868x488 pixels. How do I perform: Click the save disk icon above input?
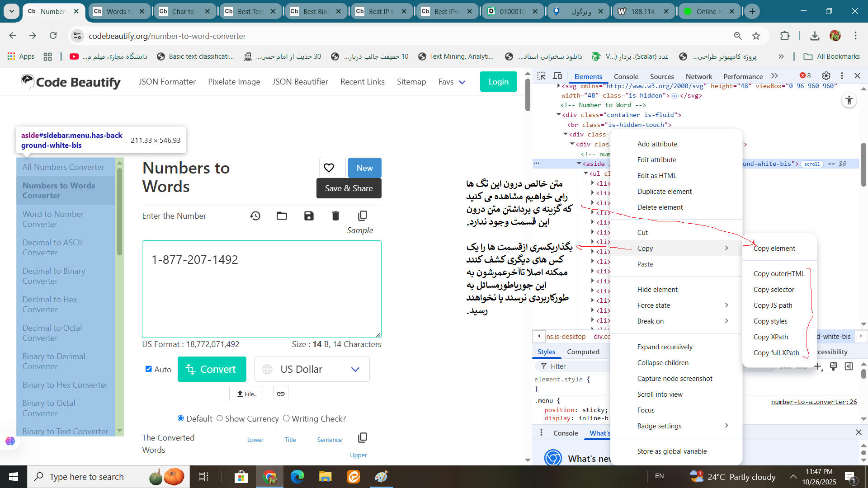[309, 216]
